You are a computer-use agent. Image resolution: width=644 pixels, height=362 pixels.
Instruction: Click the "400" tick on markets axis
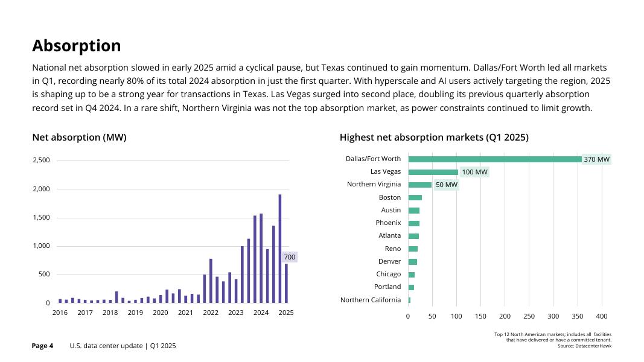601,317
